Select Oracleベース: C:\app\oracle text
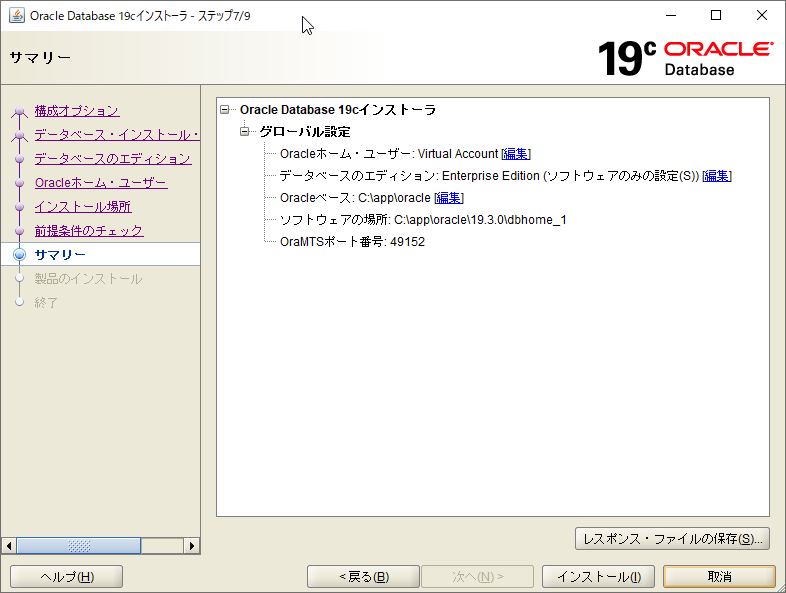The image size is (786, 593). (355, 198)
